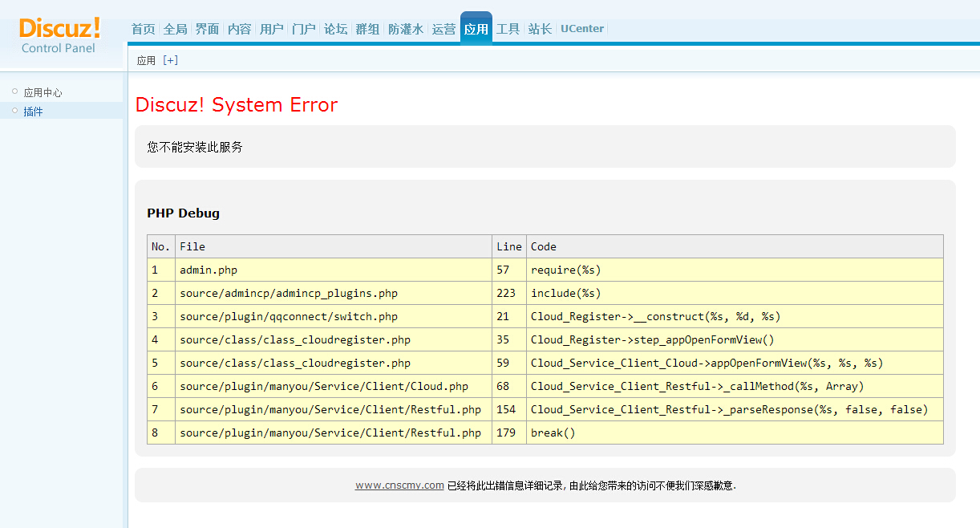Open the 运营 tab

tap(443, 29)
